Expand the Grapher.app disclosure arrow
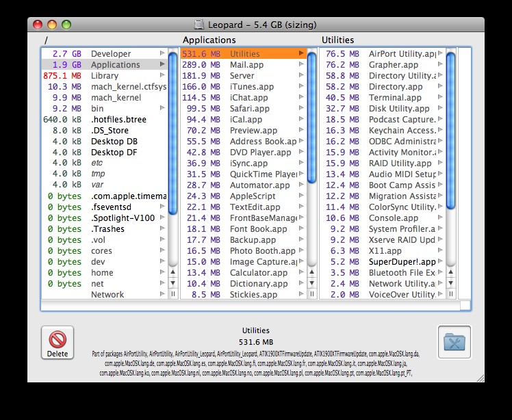 (x=440, y=64)
